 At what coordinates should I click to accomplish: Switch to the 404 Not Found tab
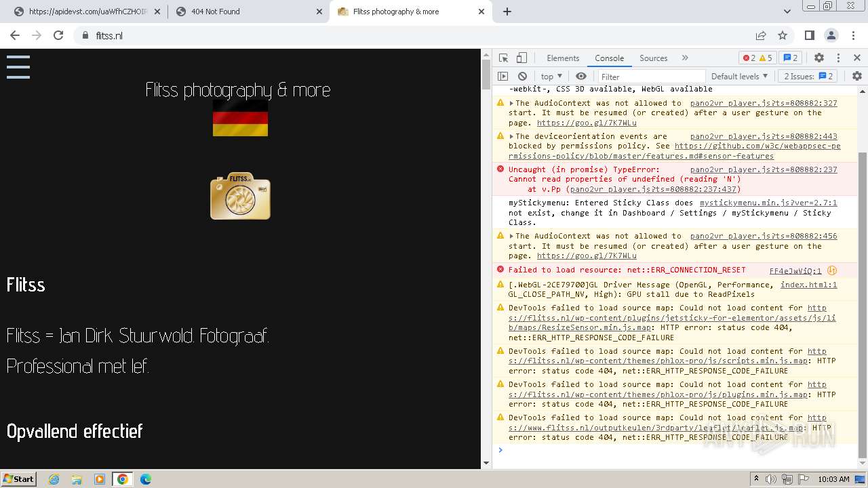pyautogui.click(x=249, y=12)
